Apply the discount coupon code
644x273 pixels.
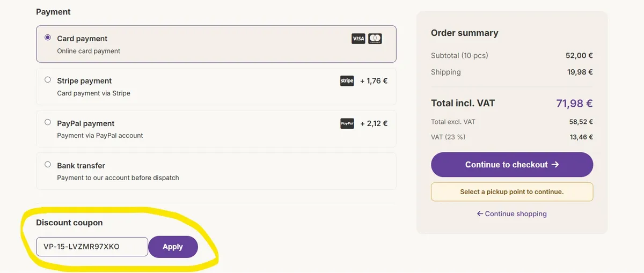pos(173,247)
